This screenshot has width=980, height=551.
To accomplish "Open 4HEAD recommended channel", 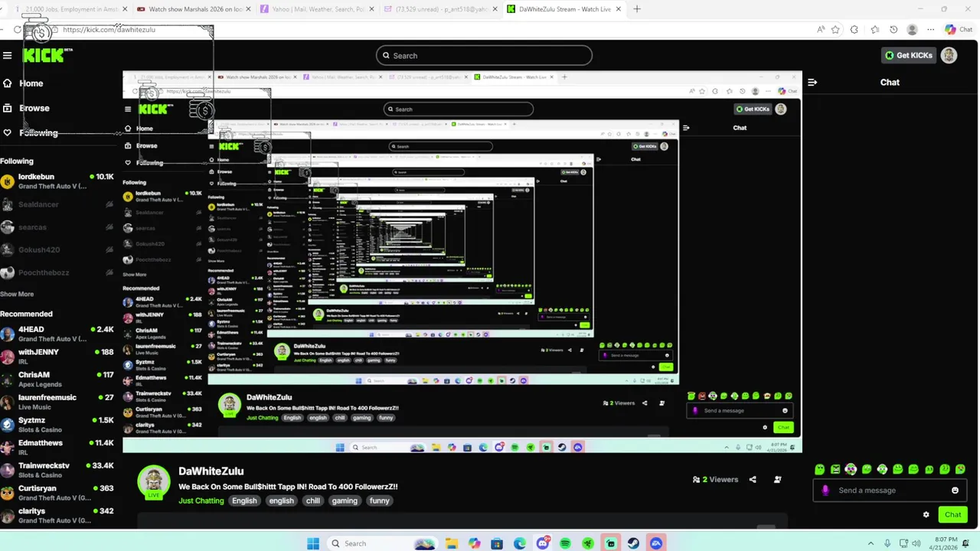I will pos(57,334).
